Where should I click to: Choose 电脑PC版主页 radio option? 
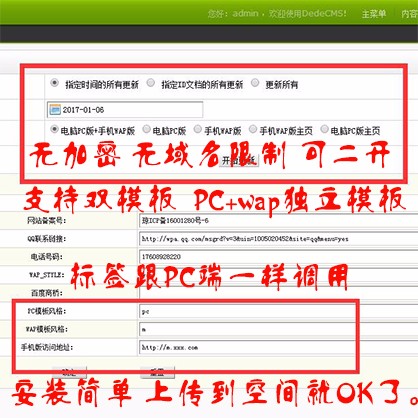(324, 129)
